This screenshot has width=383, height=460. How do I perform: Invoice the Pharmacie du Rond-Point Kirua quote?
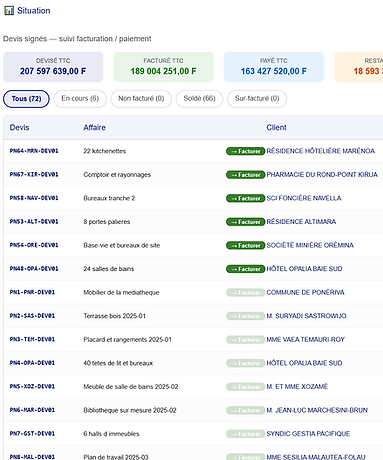(x=245, y=175)
